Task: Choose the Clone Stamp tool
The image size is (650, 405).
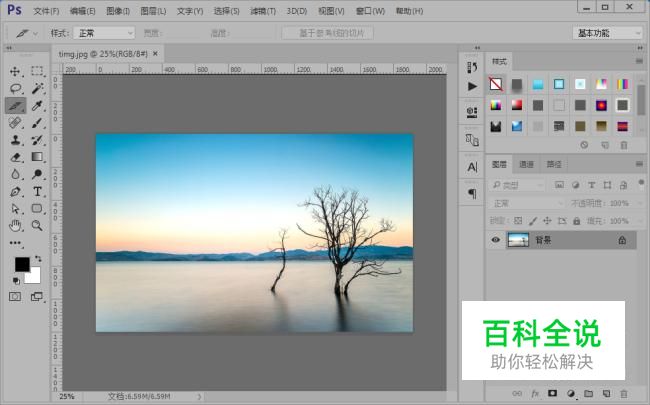Action: pos(15,140)
